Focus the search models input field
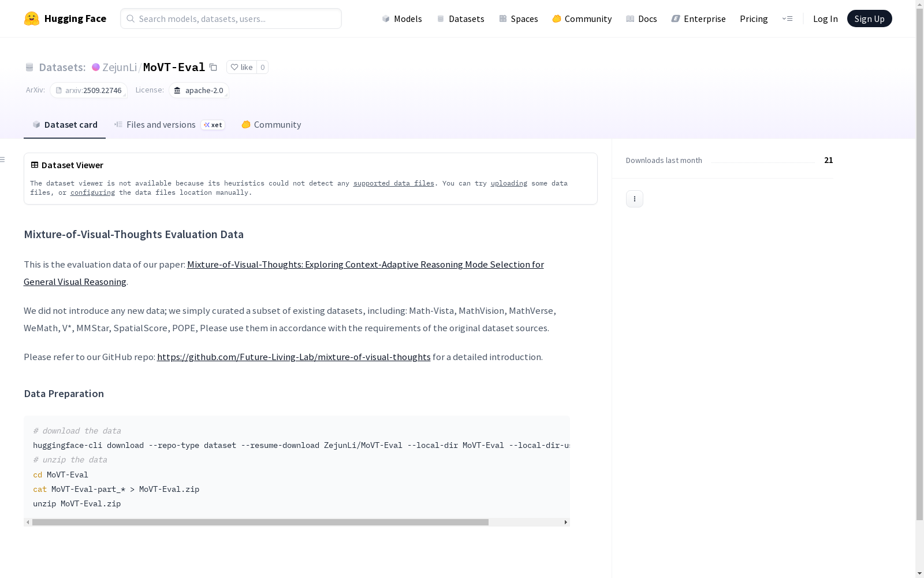Image resolution: width=924 pixels, height=578 pixels. pos(231,18)
